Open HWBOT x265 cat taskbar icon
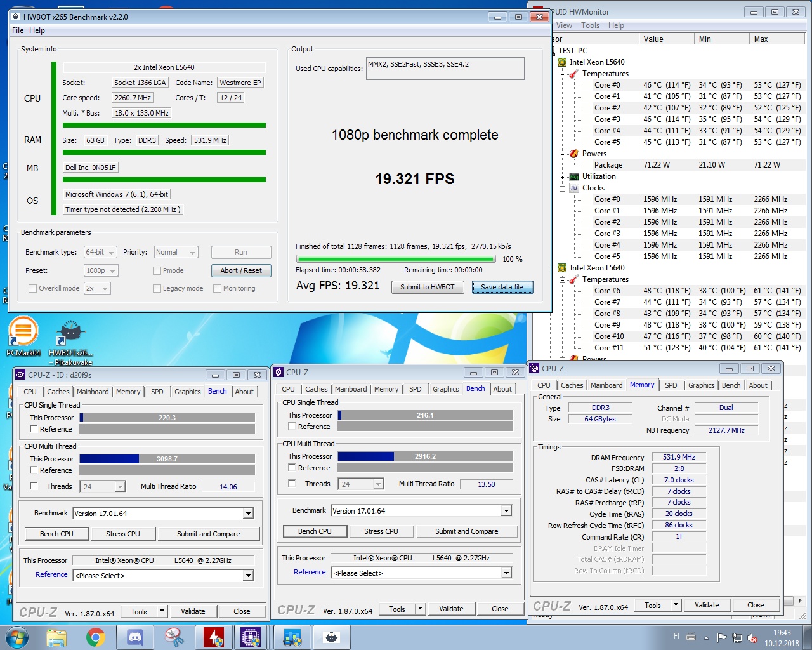Image resolution: width=812 pixels, height=650 pixels. 331,637
